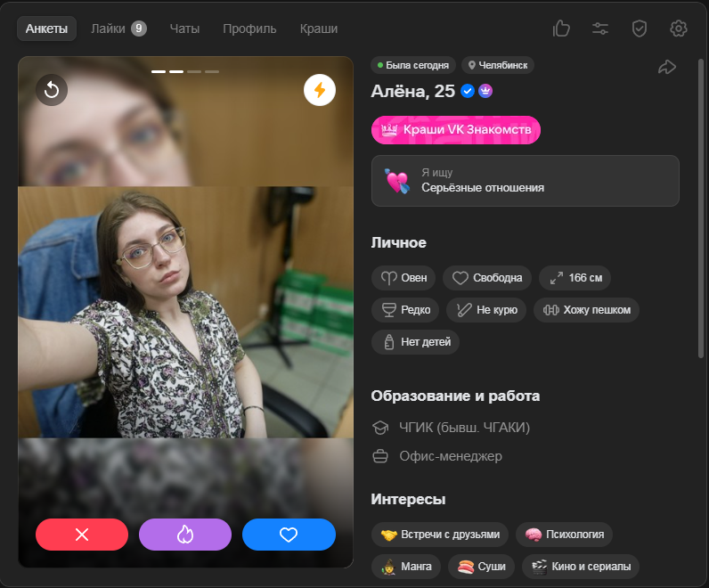This screenshot has height=588, width=709.
Task: Click the blue verified checkmark badge
Action: pyautogui.click(x=468, y=92)
